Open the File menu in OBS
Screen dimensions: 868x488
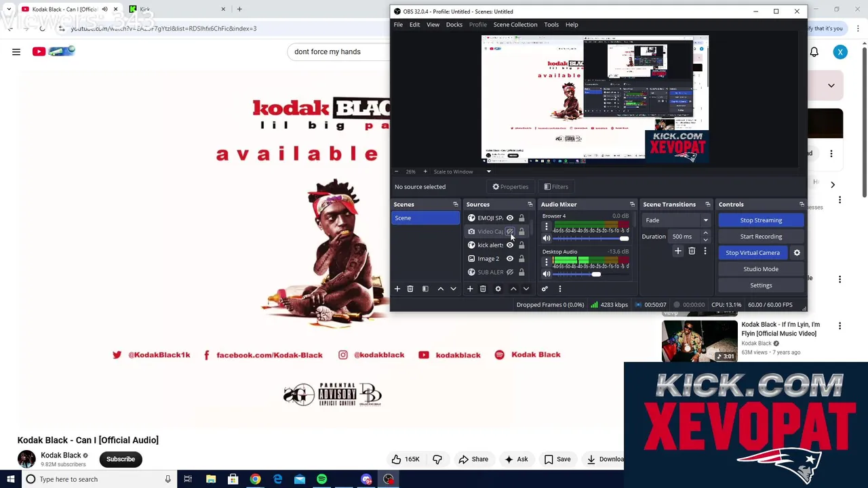pyautogui.click(x=398, y=24)
